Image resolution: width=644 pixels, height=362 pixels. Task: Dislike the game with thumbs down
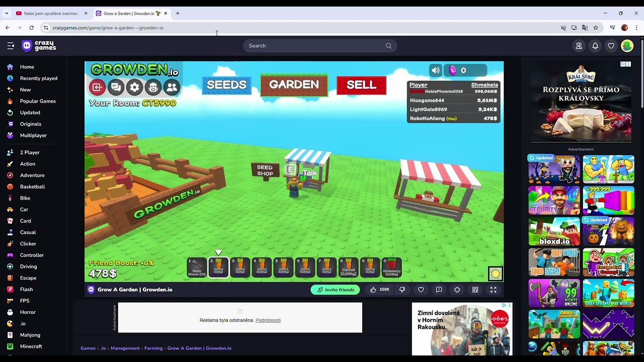[x=402, y=290]
